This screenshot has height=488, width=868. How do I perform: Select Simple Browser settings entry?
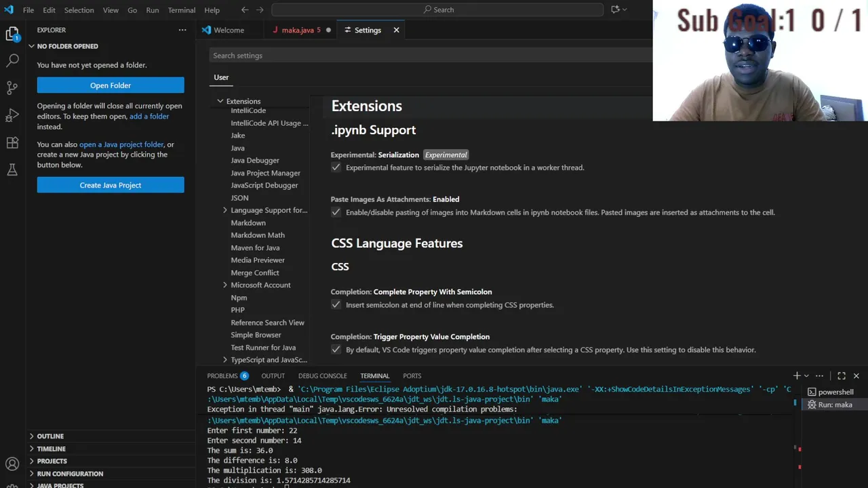point(256,335)
